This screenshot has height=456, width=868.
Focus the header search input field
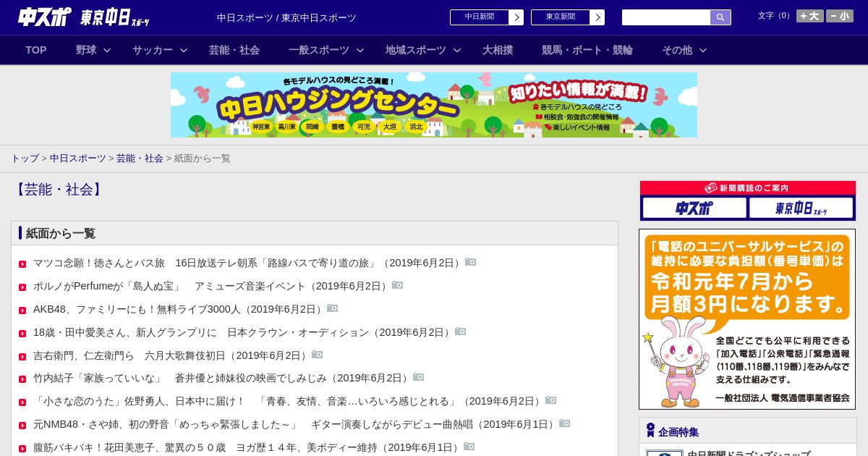[x=666, y=17]
